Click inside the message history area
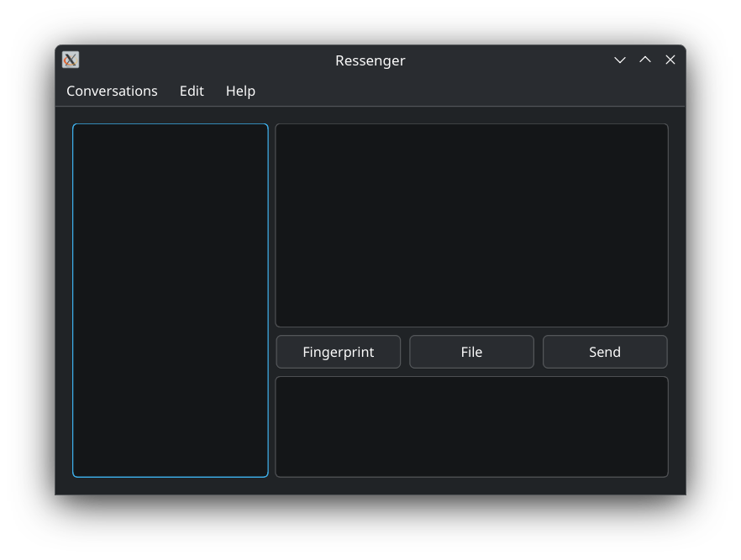 471,225
